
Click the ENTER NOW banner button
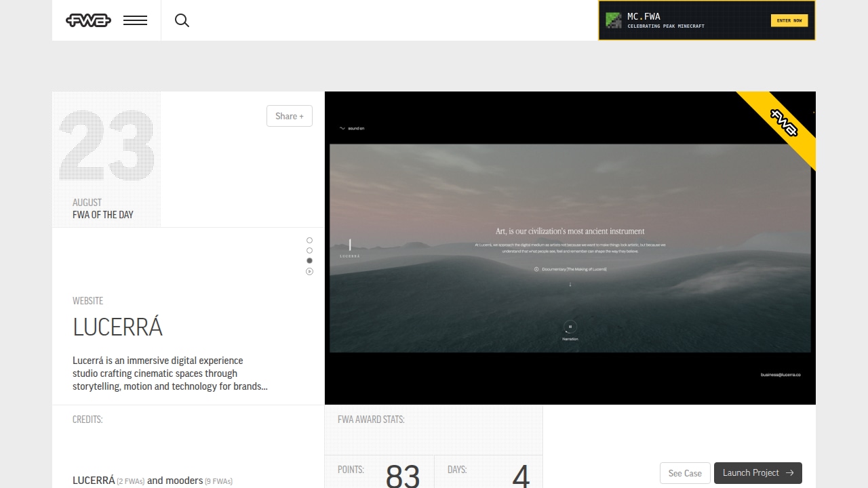789,20
